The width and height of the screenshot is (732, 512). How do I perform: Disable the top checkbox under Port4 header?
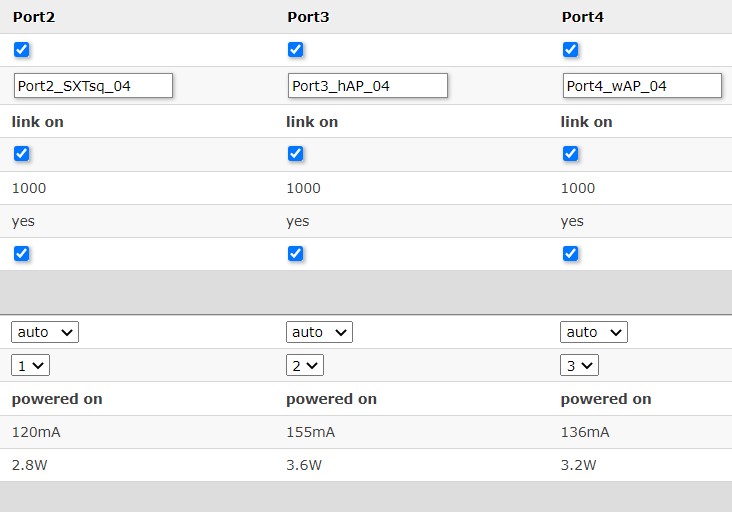coord(570,49)
